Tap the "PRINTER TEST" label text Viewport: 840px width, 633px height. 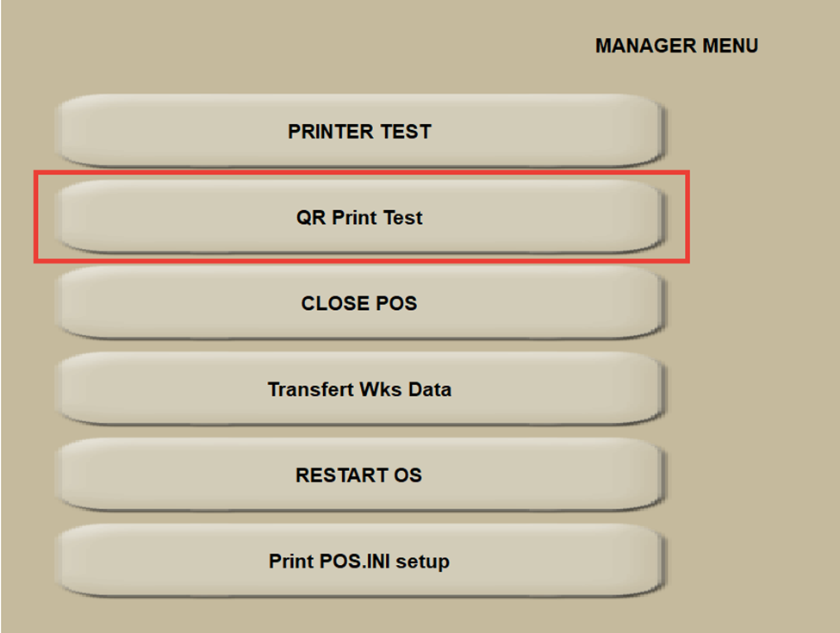(x=359, y=132)
